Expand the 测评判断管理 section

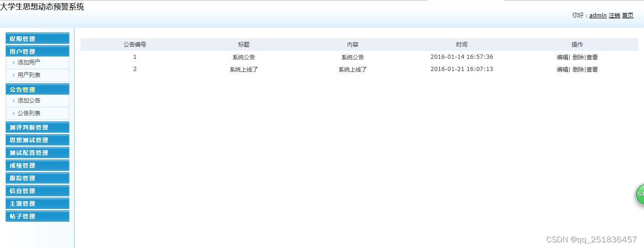click(37, 127)
